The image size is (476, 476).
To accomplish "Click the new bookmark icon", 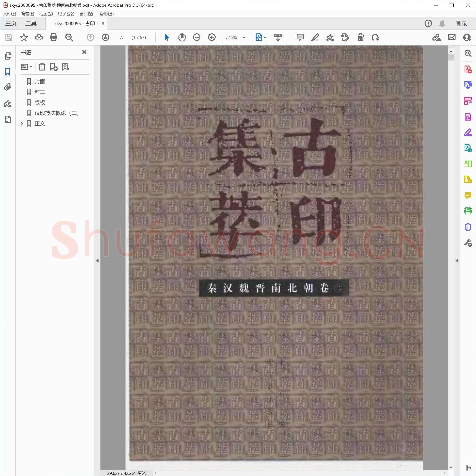I will click(54, 67).
